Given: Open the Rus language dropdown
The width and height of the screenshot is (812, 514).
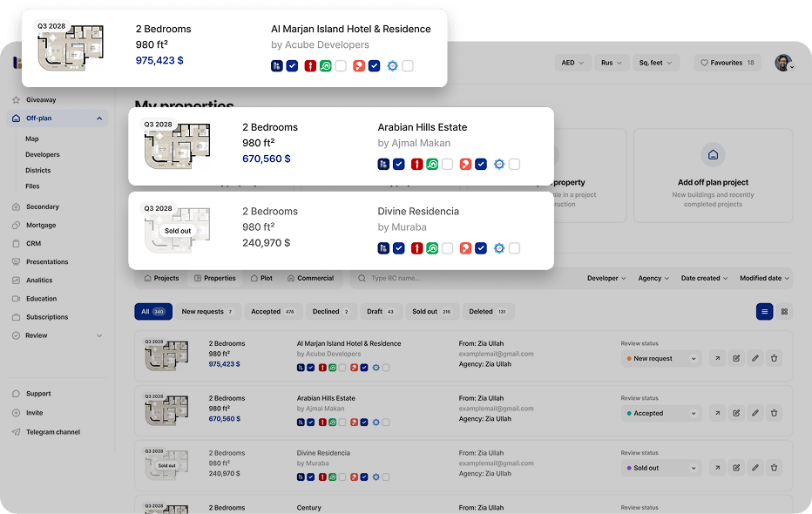Looking at the screenshot, I should [x=611, y=63].
